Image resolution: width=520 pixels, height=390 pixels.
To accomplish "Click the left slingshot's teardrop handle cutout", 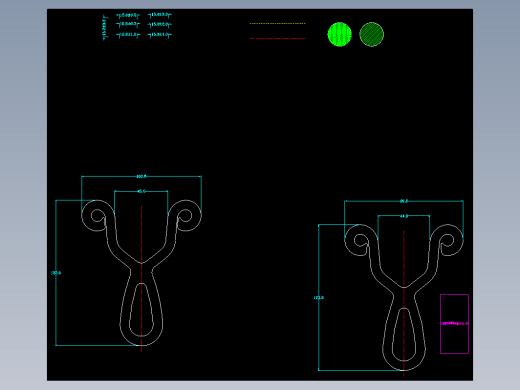I will [141, 310].
